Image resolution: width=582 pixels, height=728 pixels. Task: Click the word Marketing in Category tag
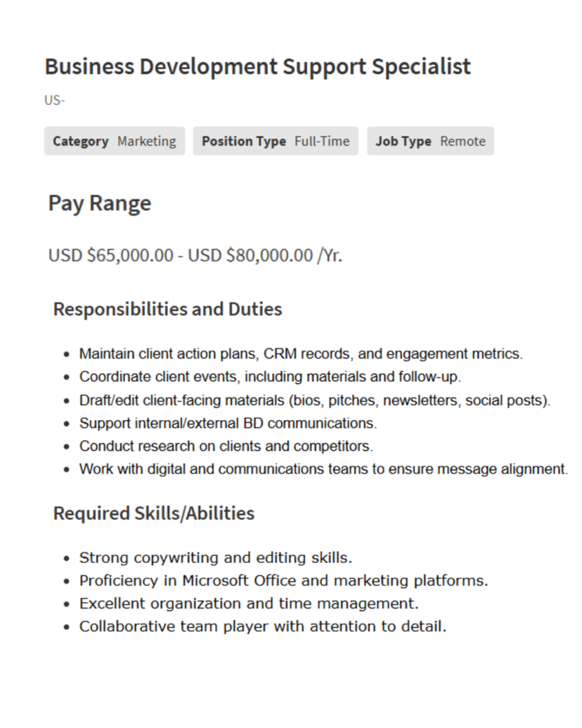[146, 141]
